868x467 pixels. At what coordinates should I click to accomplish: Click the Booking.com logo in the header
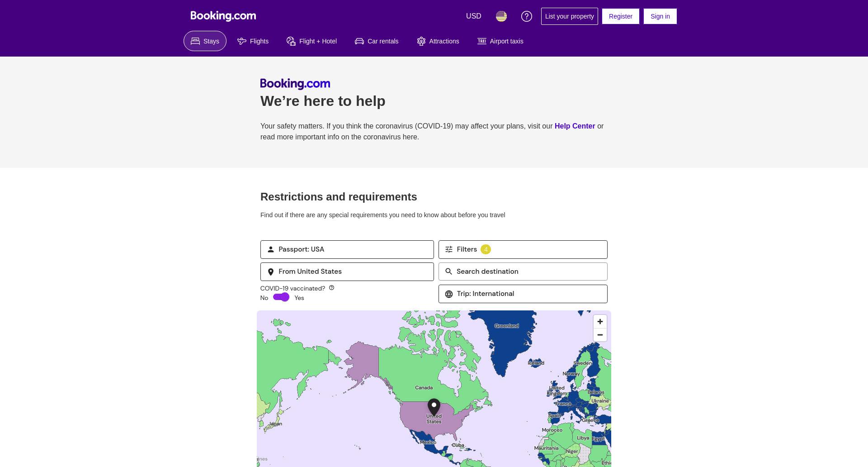pos(223,16)
